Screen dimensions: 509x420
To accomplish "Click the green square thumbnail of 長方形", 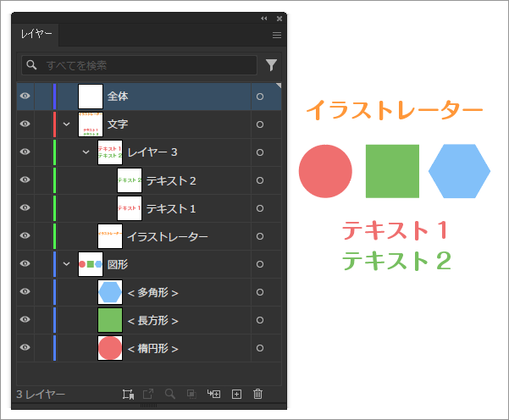I will [110, 320].
